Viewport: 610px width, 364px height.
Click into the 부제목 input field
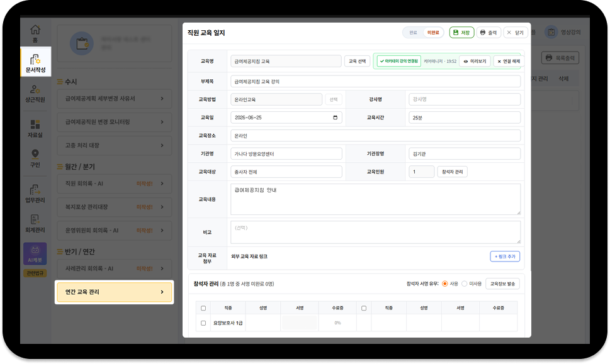tap(375, 81)
